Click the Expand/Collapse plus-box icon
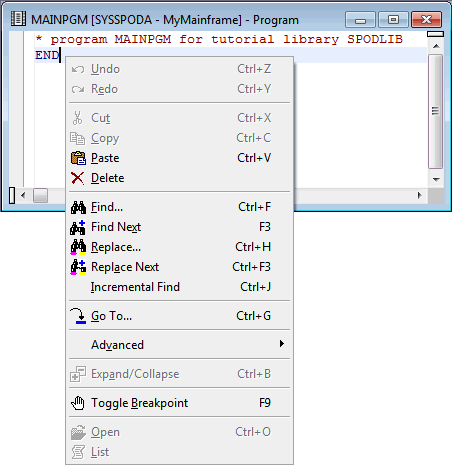The height and width of the screenshot is (465, 452). 78,374
